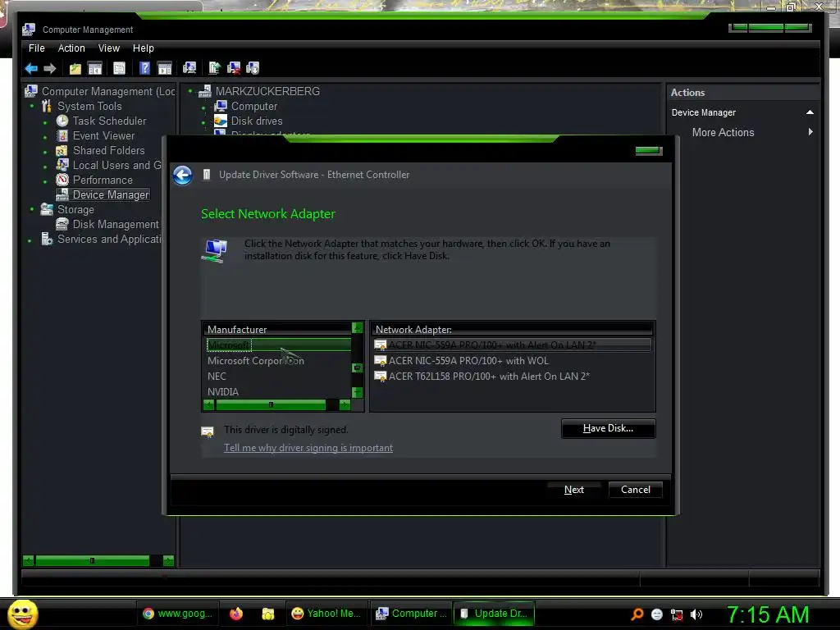840x630 pixels.
Task: Open the folder icon in the taskbar
Action: (268, 614)
